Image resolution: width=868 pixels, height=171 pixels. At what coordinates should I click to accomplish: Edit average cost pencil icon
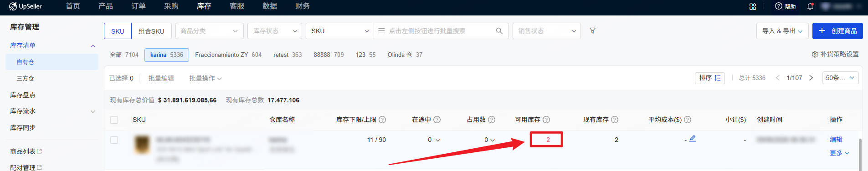point(693,138)
